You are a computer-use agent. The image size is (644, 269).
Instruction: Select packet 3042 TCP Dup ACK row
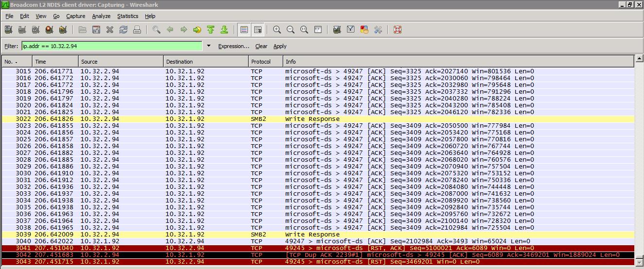tap(318, 255)
